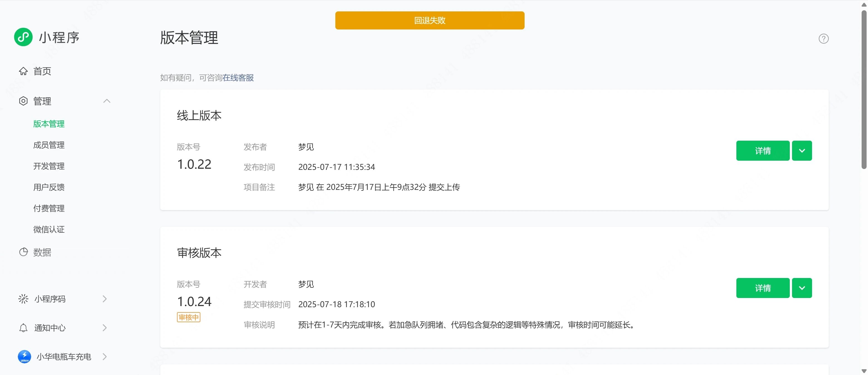Click the pie chart 数据 icon
Image resolution: width=868 pixels, height=375 pixels.
tap(23, 252)
